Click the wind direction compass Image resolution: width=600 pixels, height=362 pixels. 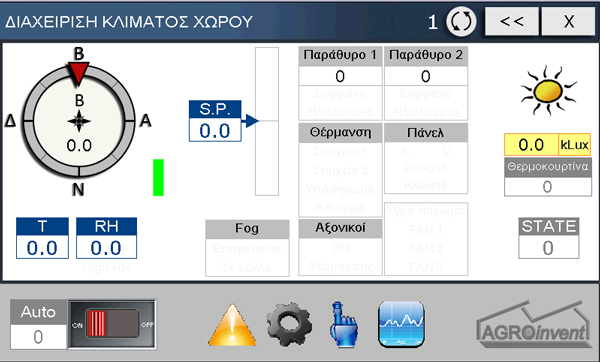[x=79, y=121]
